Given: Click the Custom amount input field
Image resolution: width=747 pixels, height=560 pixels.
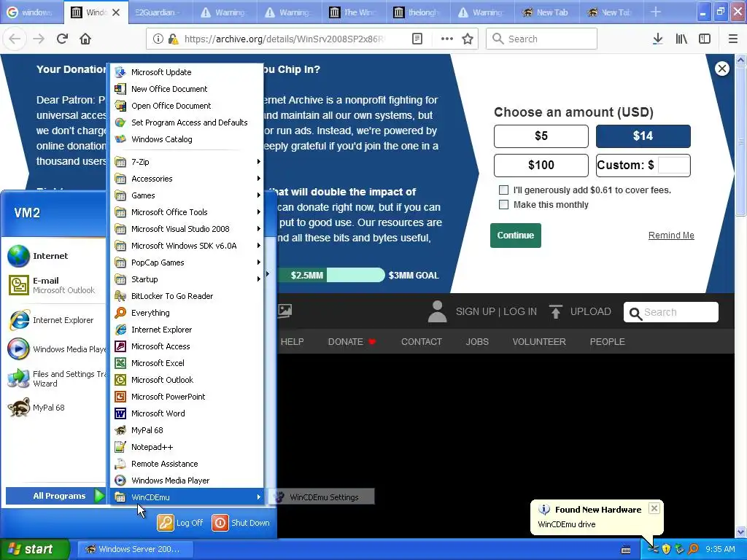Looking at the screenshot, I should [x=673, y=166].
